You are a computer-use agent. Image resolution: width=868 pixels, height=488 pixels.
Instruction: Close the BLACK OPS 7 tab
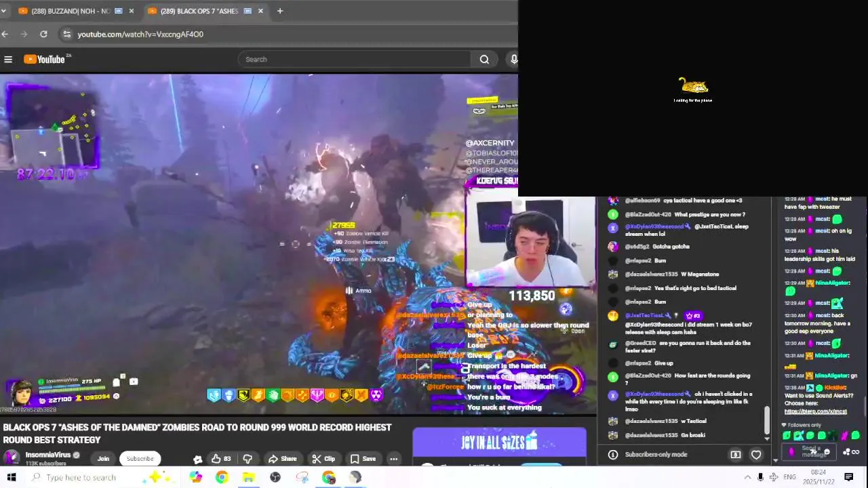click(260, 11)
